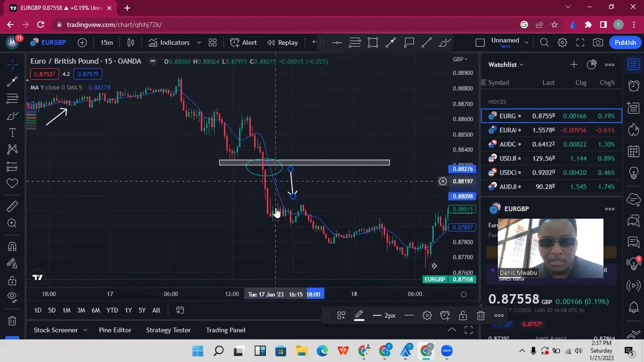Open select layout square icon
Viewport: 644px width, 362px height.
coord(480,43)
